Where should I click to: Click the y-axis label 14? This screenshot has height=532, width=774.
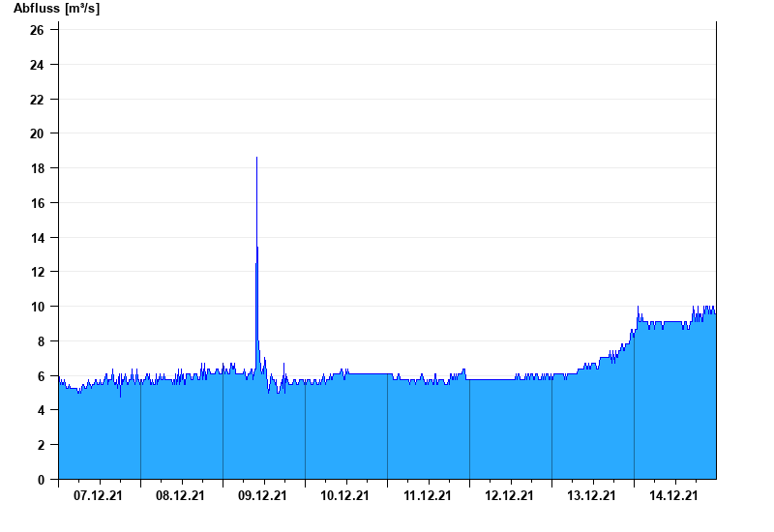click(37, 237)
